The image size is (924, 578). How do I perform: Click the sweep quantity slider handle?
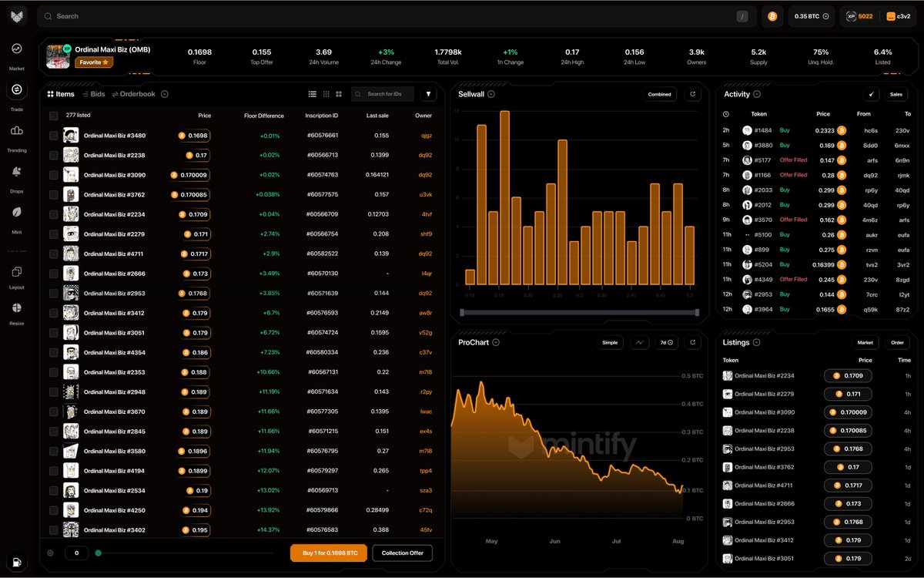98,553
